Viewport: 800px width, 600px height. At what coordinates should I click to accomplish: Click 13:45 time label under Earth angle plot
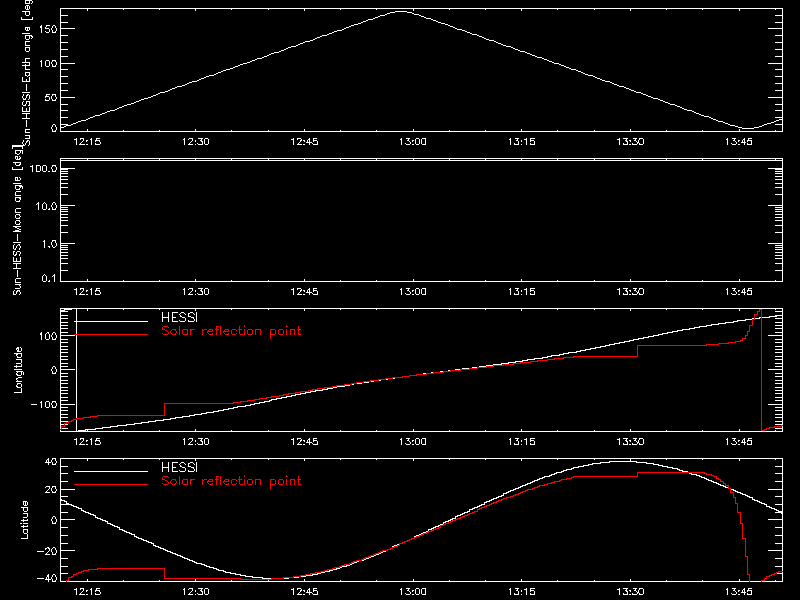coord(739,142)
